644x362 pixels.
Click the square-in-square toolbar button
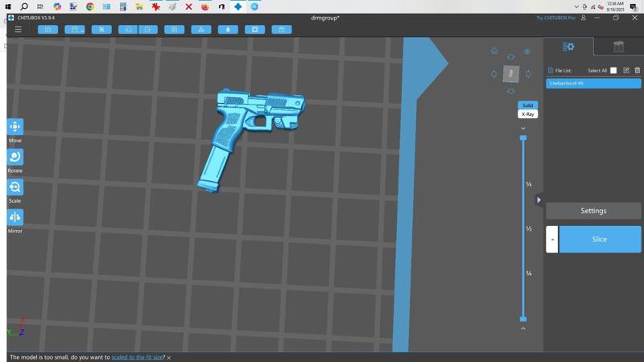[255, 30]
